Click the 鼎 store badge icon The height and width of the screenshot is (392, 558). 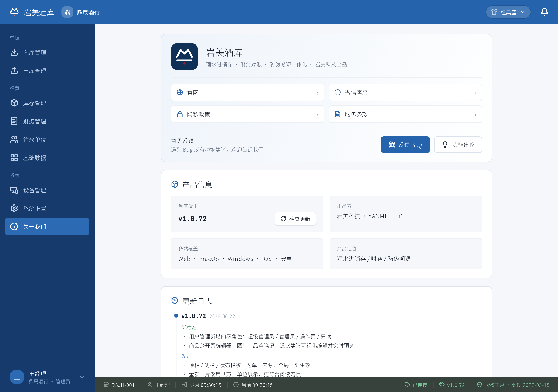(67, 12)
